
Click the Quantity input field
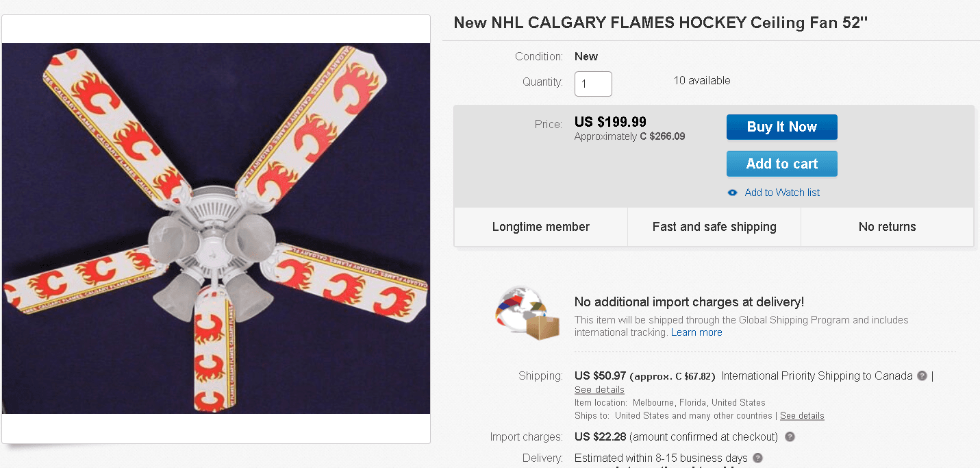click(593, 84)
